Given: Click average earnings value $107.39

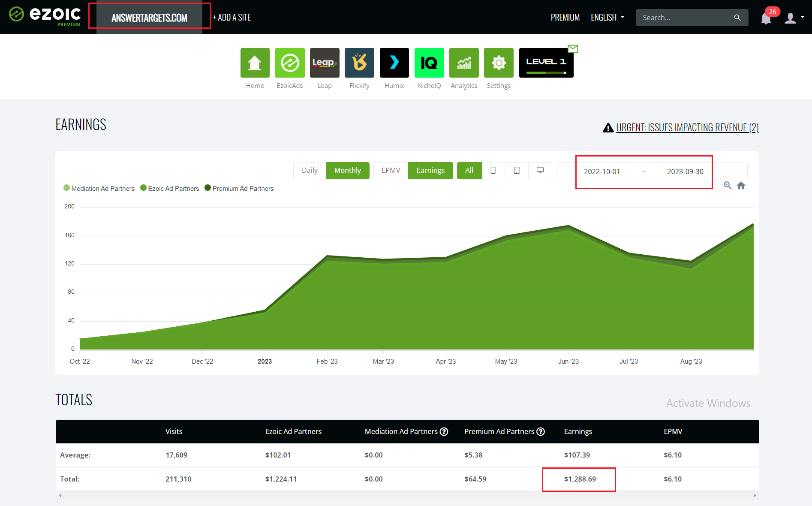Looking at the screenshot, I should (x=577, y=455).
